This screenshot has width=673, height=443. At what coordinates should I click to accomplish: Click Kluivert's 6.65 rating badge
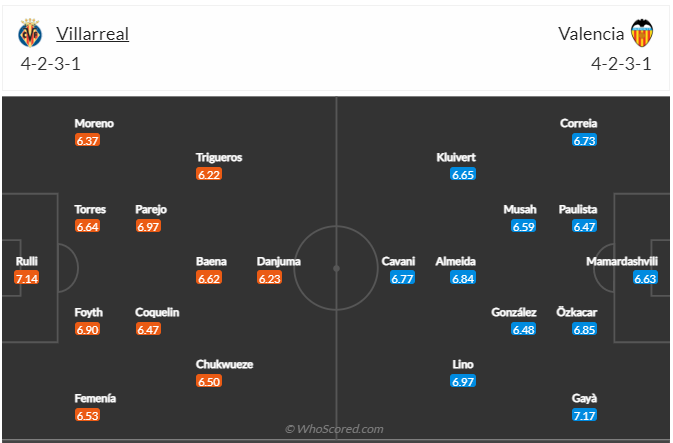pyautogui.click(x=462, y=175)
